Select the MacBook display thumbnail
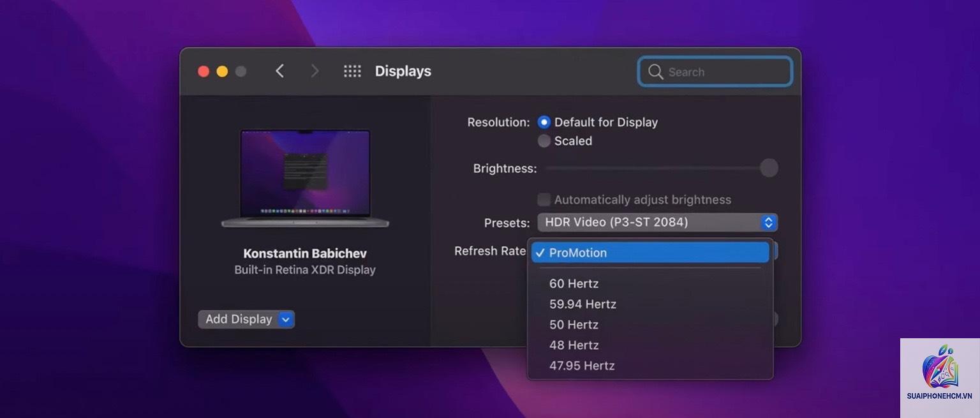 click(305, 179)
